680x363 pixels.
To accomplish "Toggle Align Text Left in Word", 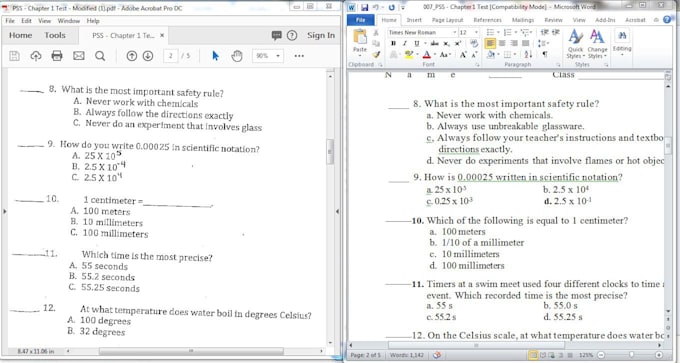I will coord(490,43).
